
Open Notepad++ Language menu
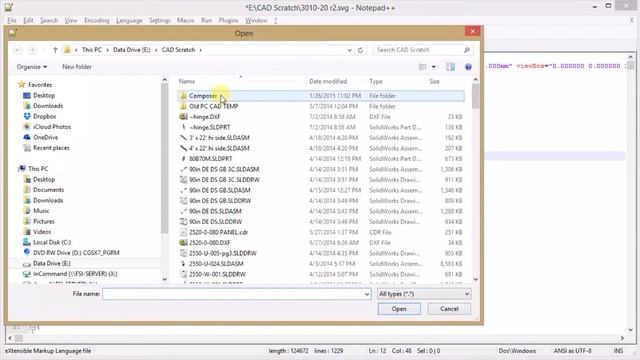tap(129, 20)
